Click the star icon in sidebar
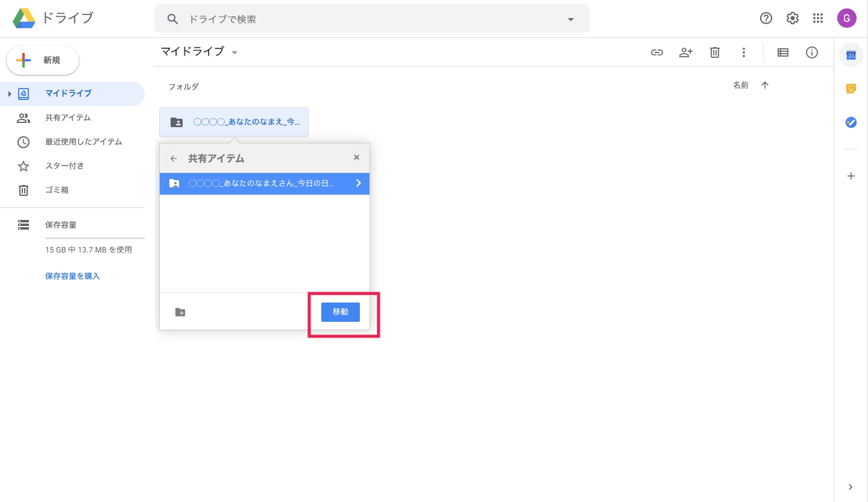 tap(24, 166)
